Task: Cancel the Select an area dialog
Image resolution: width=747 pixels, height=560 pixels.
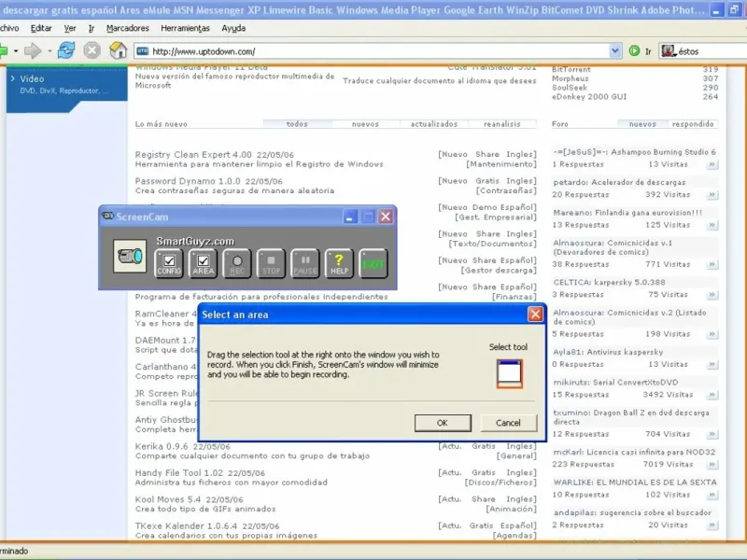Action: click(x=508, y=423)
